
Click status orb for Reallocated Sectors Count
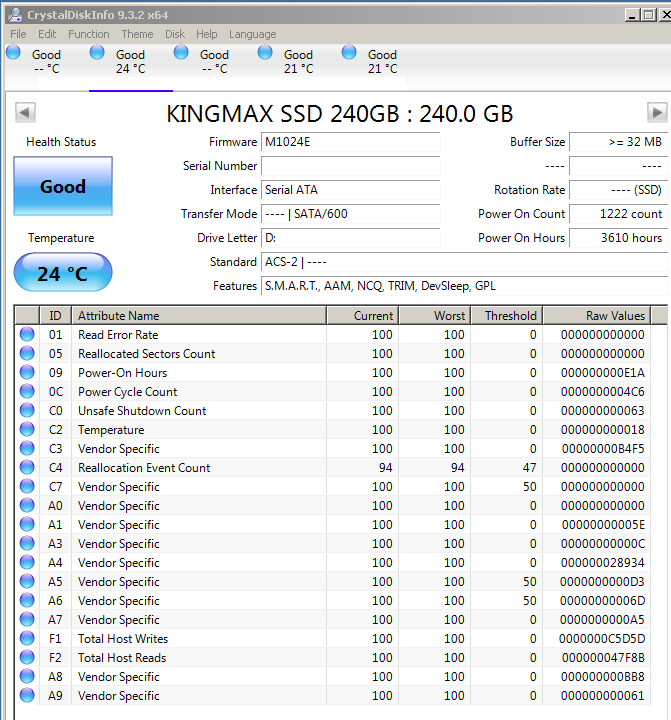tap(27, 353)
